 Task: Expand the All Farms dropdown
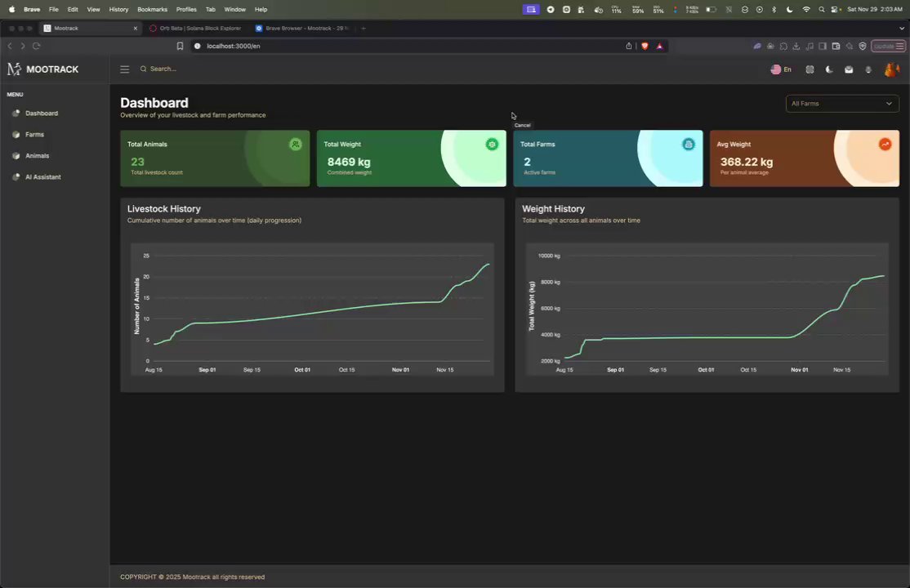tap(842, 104)
